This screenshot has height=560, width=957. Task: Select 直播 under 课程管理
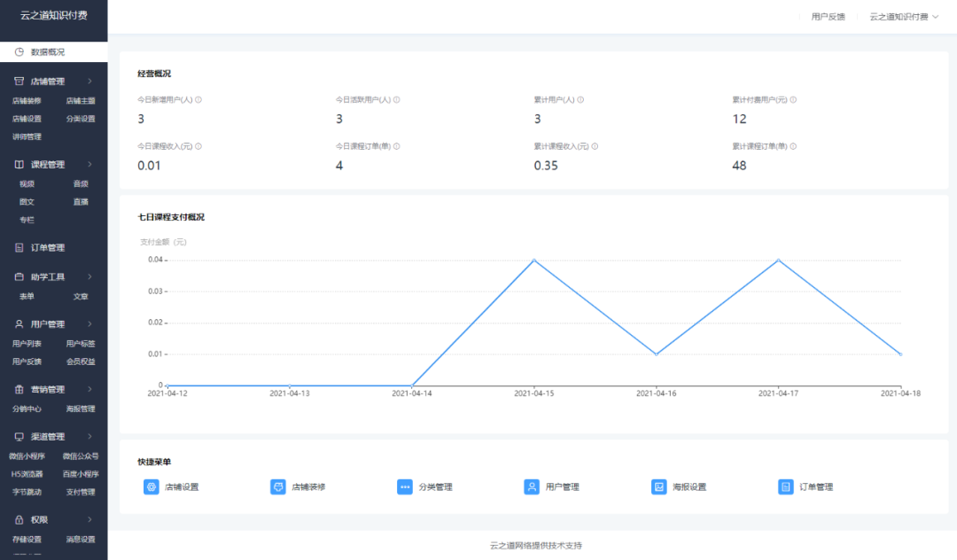[x=81, y=202]
